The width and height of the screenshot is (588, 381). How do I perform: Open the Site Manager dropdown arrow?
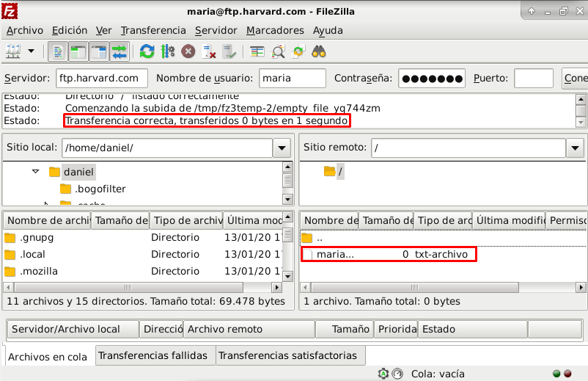click(x=31, y=51)
